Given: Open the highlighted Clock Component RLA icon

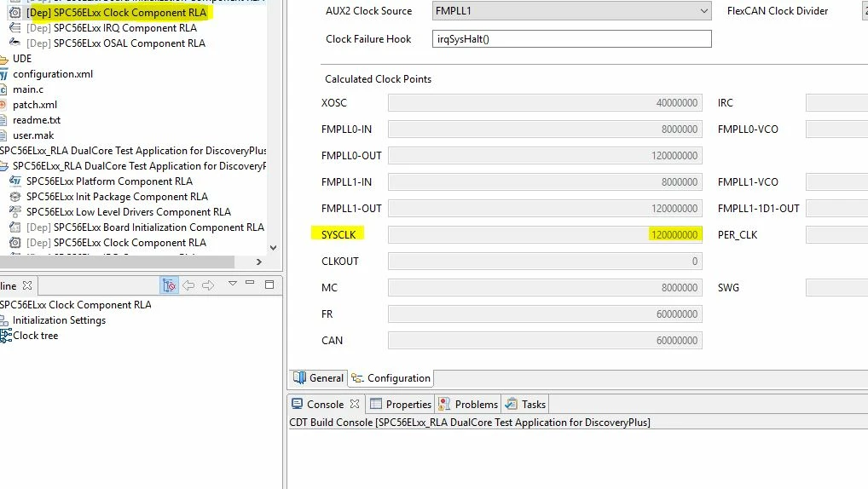Looking at the screenshot, I should point(15,12).
